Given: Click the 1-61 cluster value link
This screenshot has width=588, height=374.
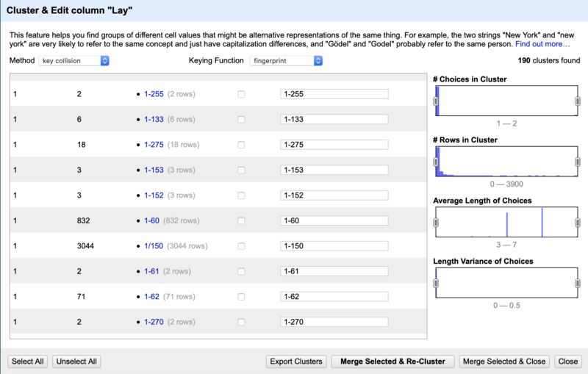Looking at the screenshot, I should (x=151, y=271).
